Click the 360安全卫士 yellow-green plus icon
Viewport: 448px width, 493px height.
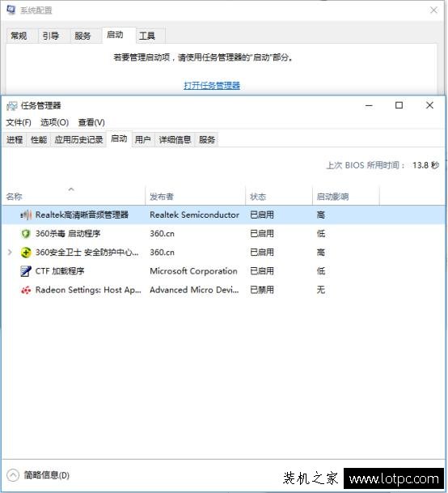coord(26,253)
